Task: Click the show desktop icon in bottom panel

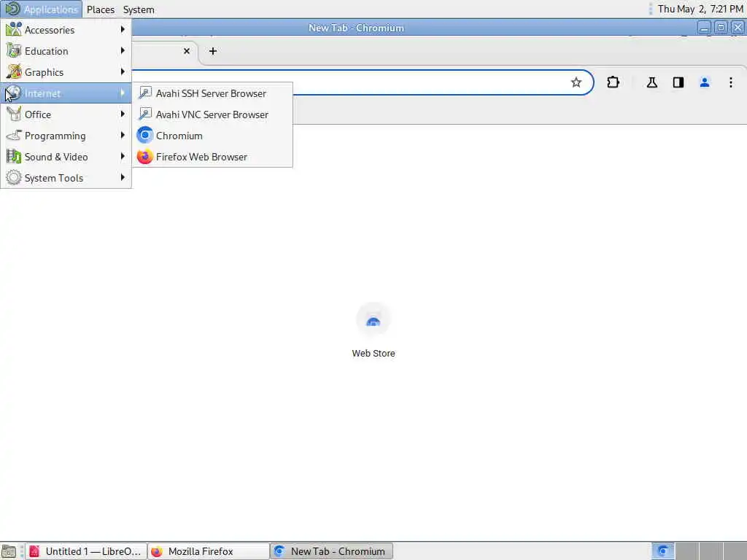Action: pos(9,551)
